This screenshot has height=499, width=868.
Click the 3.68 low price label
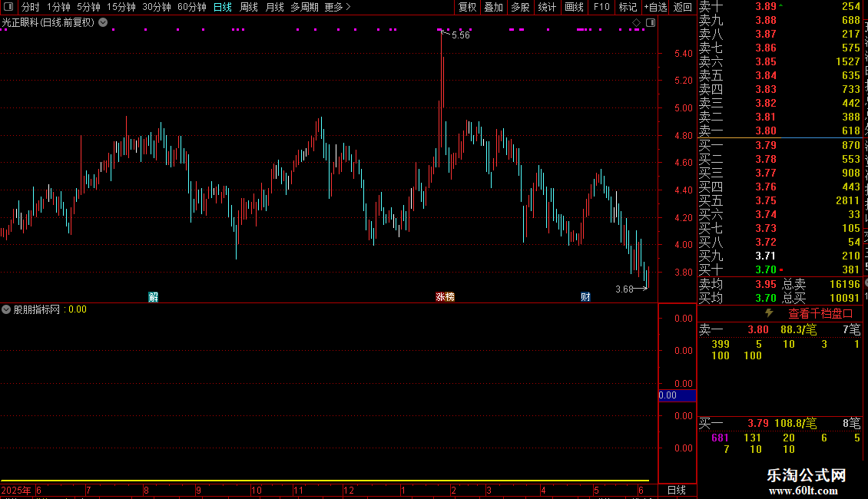point(624,289)
